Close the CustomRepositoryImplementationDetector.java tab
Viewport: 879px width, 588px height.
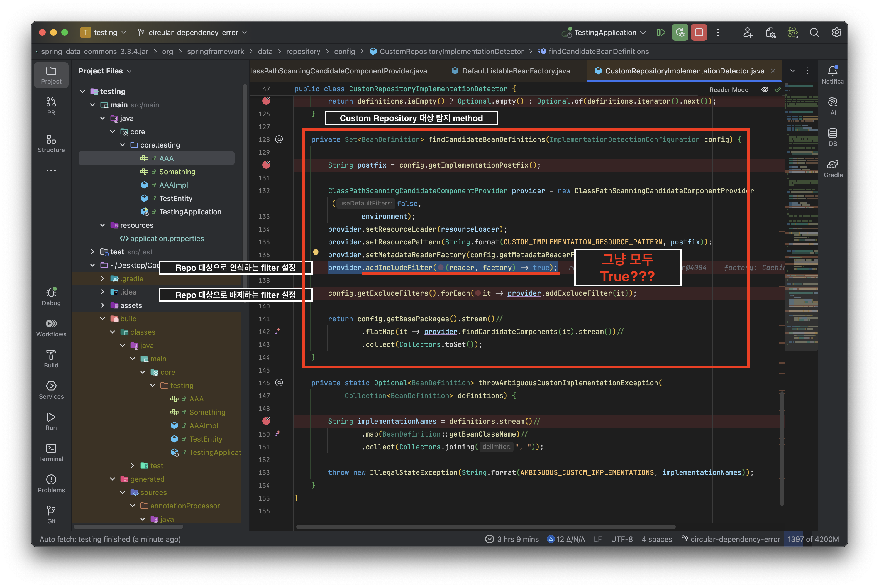(x=773, y=71)
